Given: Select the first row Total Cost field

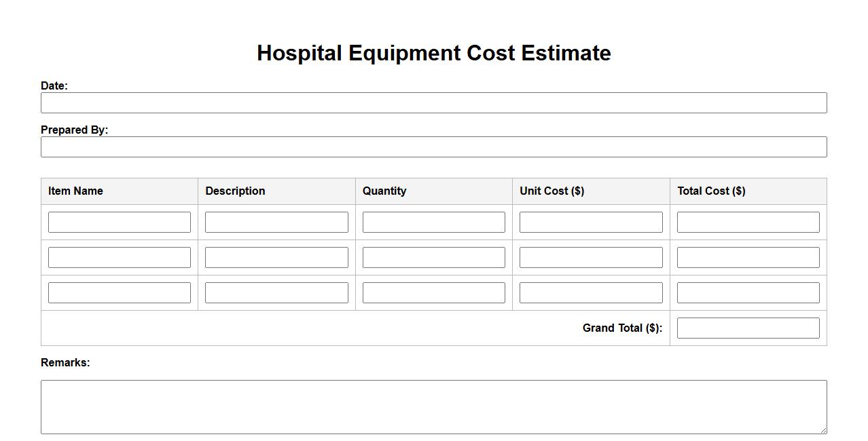Looking at the screenshot, I should coord(748,223).
